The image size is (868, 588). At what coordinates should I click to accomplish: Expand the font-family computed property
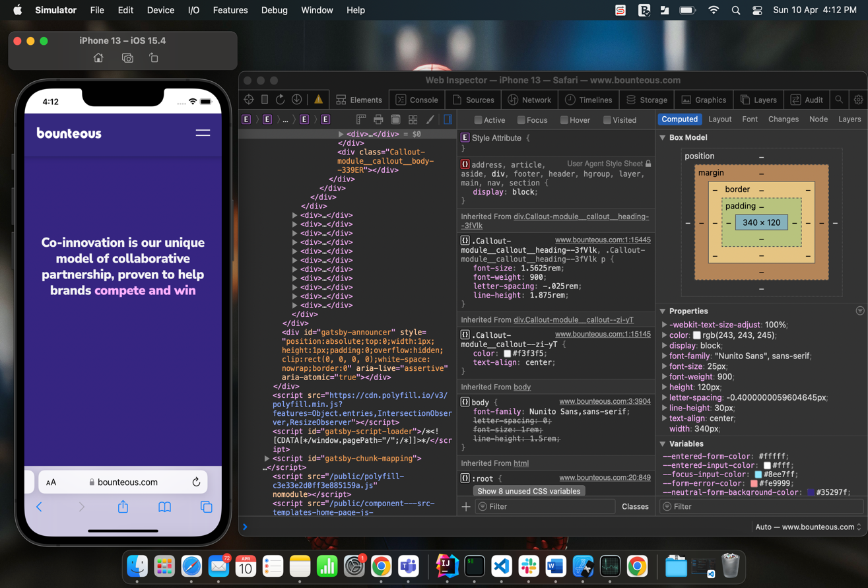664,356
